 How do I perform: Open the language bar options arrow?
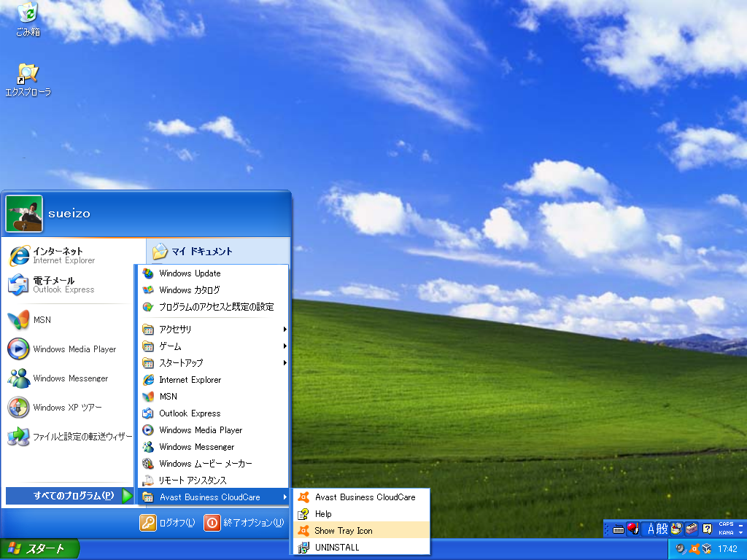(741, 533)
